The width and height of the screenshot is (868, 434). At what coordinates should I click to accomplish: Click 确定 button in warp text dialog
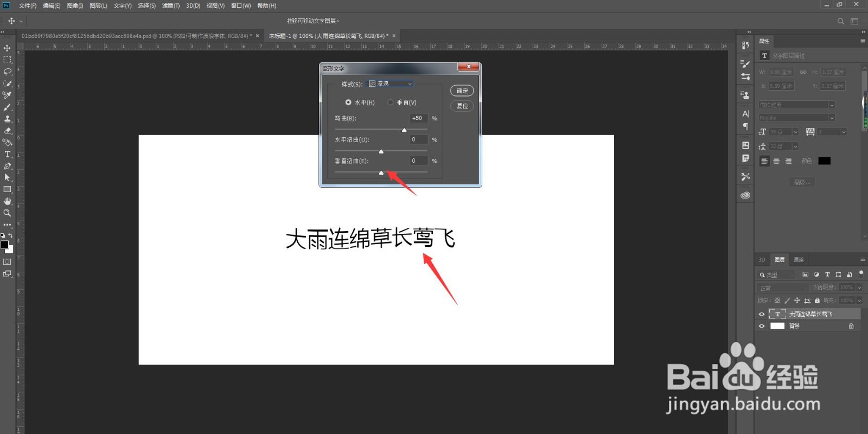[x=462, y=91]
